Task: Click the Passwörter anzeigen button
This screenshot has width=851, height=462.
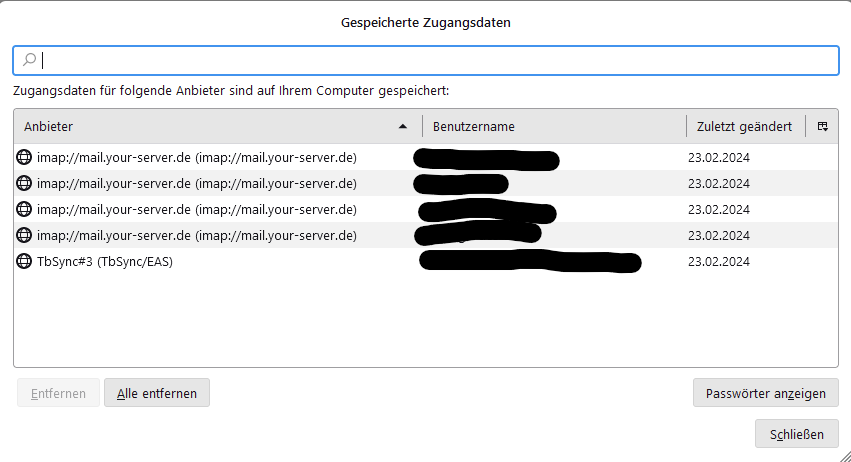Action: (x=765, y=393)
